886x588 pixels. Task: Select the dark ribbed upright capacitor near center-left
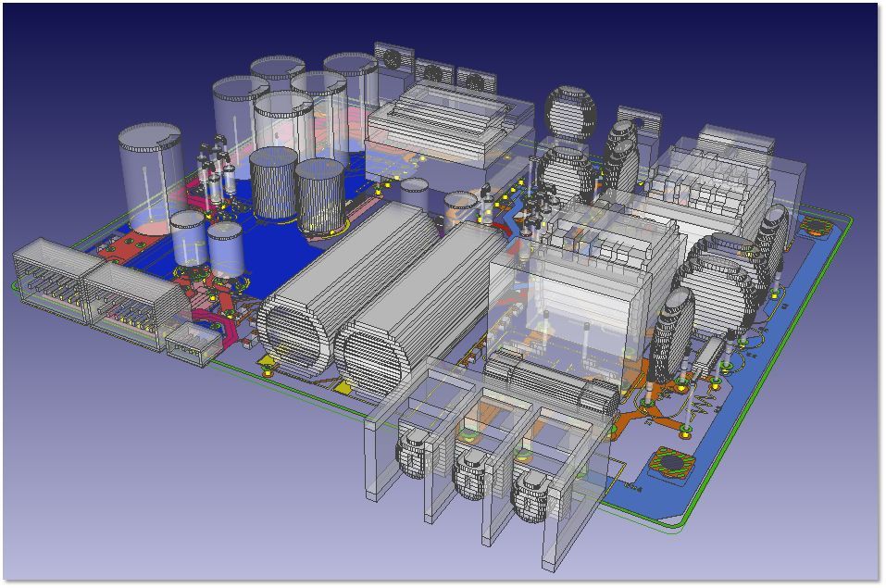pos(274,182)
